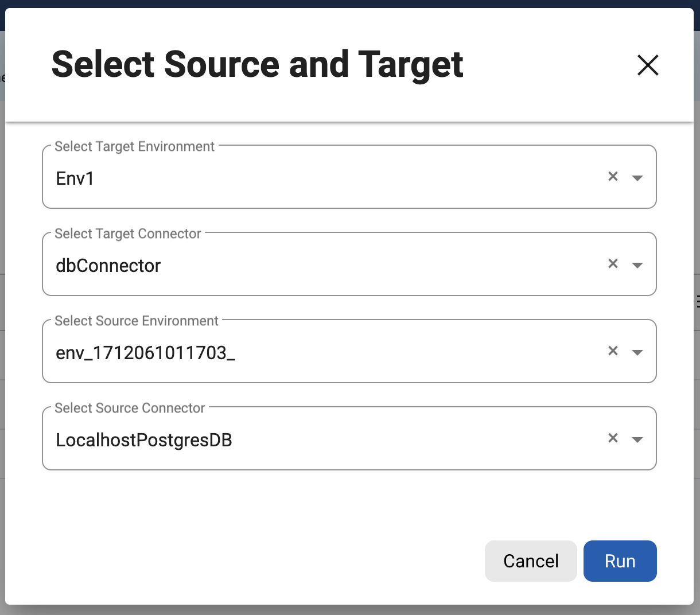Clear the dbConnector target connector selection
700x615 pixels.
[x=613, y=264]
